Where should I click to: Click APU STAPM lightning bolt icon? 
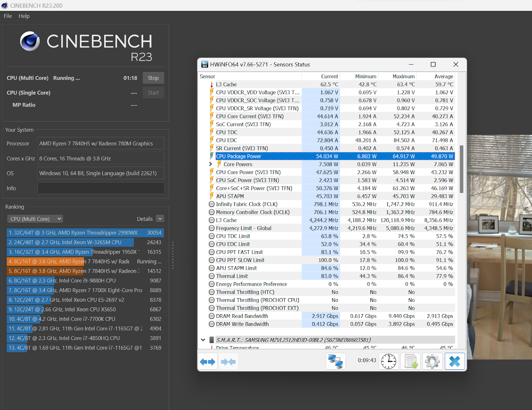pyautogui.click(x=211, y=196)
